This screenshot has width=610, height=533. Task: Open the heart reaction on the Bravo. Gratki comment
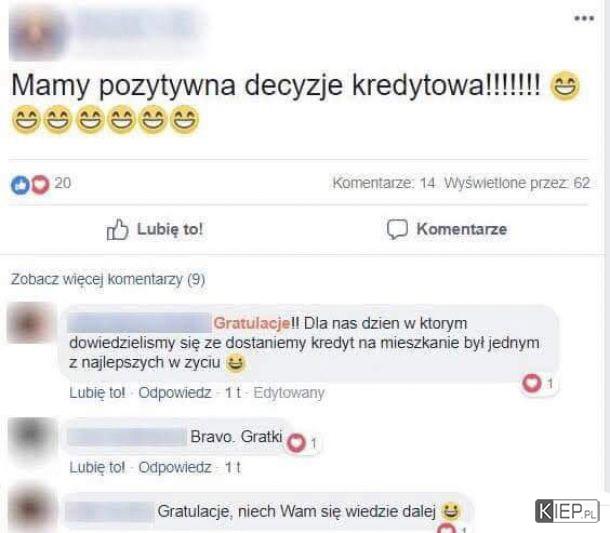click(296, 443)
